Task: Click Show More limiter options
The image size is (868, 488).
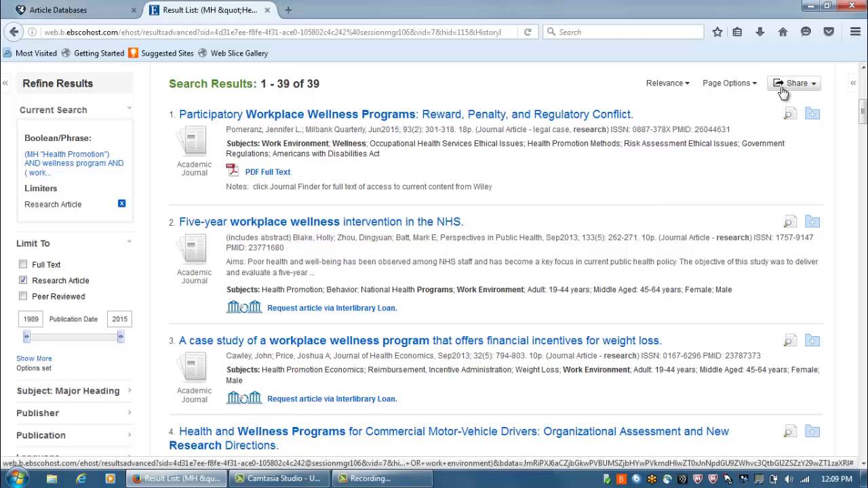Action: tap(34, 359)
